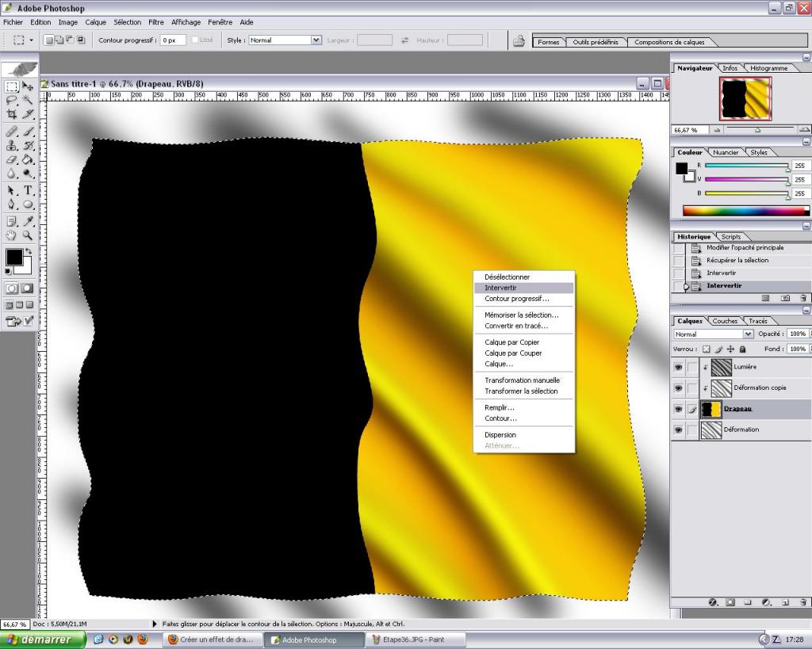
Task: Switch to the Couches tab
Action: 725,321
